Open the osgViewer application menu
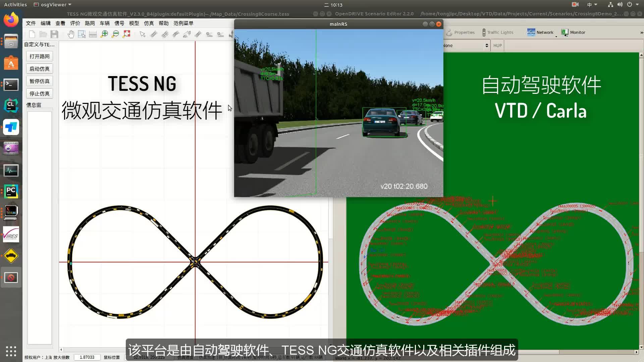Screen dimensions: 644x362 pos(53,5)
